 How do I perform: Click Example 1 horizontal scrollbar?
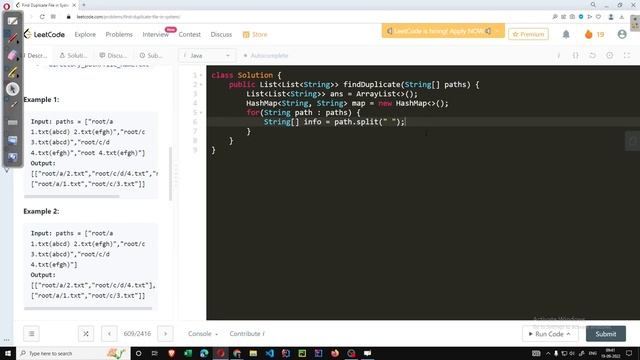click(x=72, y=196)
